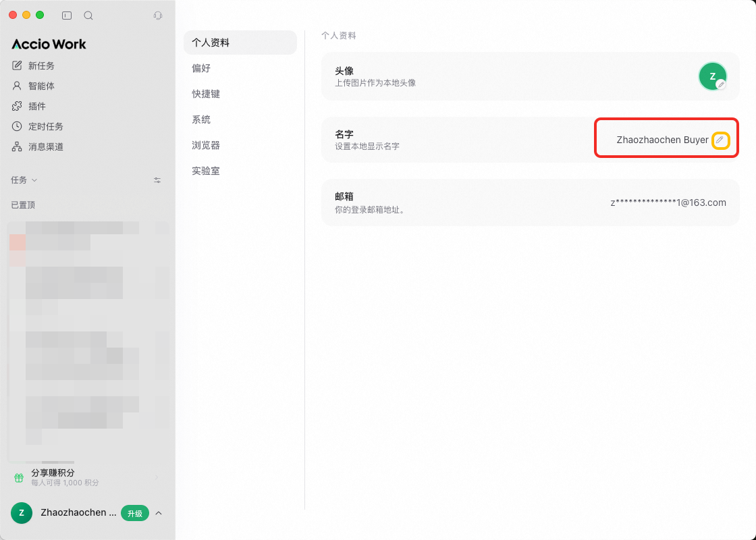
Task: Expand the account menu chevron
Action: (x=159, y=513)
